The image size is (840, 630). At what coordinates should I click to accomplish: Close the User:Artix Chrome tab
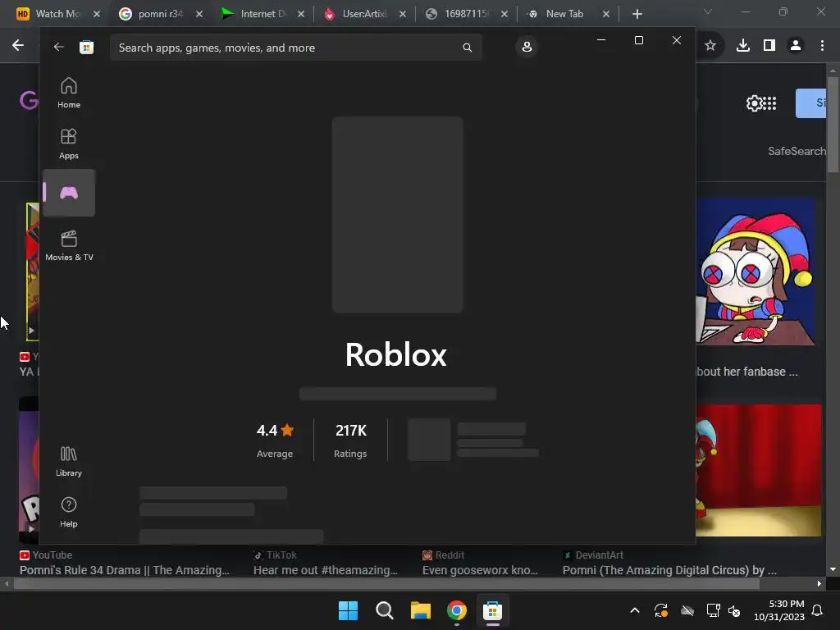(x=403, y=14)
